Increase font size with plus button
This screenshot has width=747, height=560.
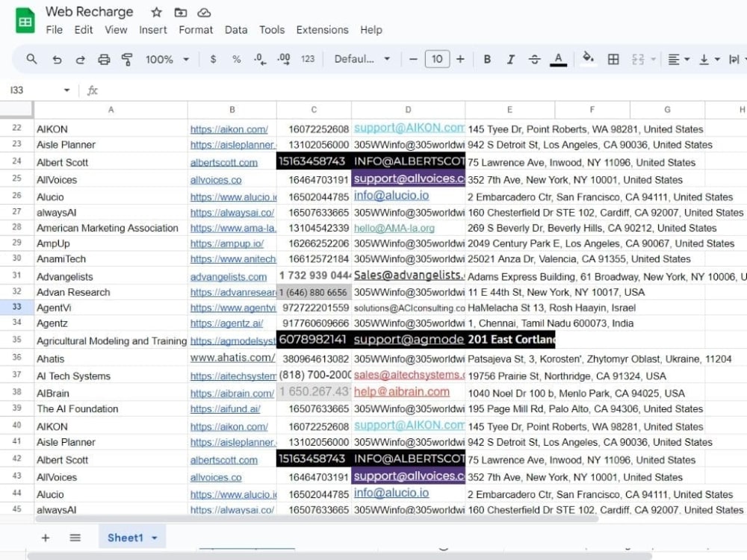click(460, 59)
